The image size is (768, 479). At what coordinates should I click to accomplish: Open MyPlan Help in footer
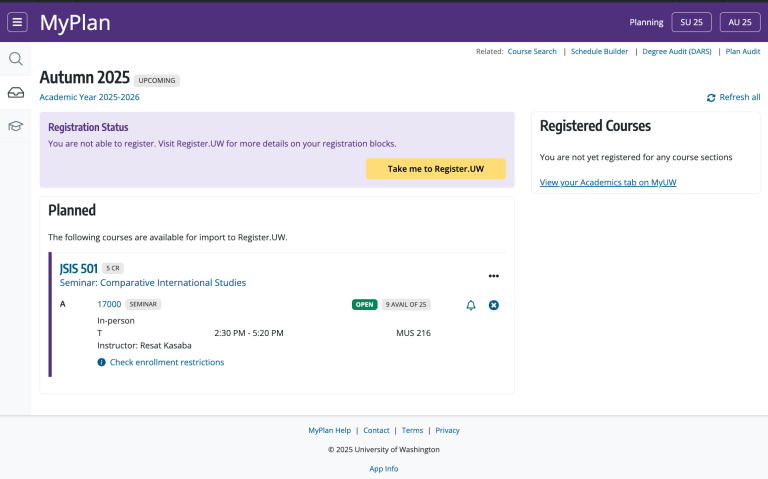[x=330, y=431]
